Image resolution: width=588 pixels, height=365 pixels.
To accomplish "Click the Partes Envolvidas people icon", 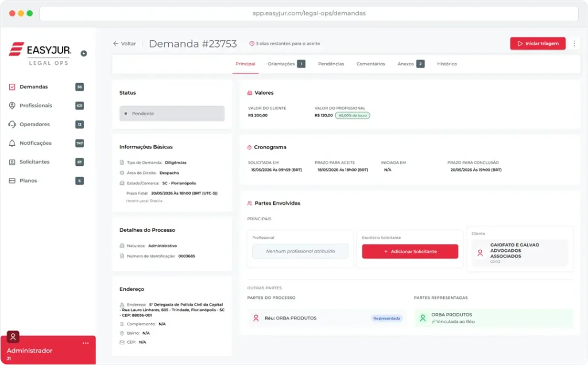I will point(249,203).
